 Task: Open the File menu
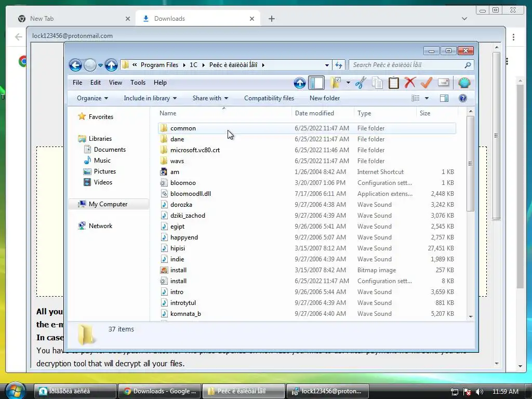click(77, 83)
